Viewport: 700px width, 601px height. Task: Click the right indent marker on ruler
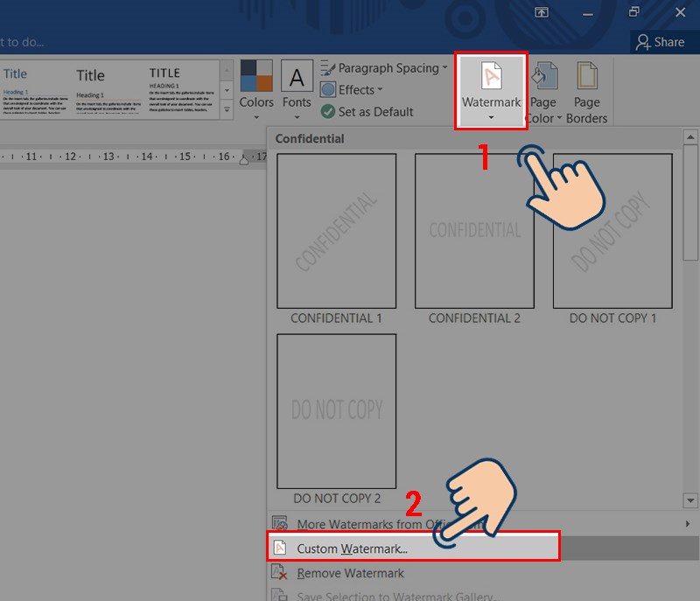[x=244, y=159]
